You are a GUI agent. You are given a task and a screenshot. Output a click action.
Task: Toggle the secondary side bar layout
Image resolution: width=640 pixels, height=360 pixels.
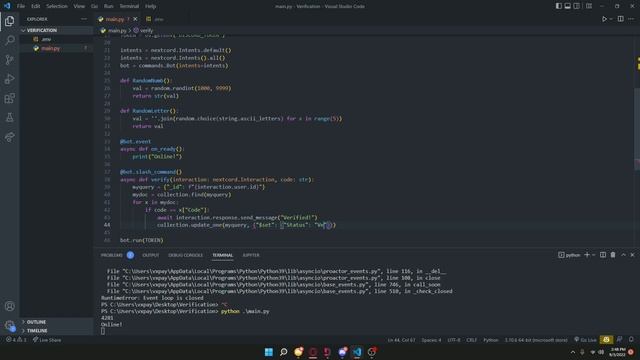click(x=576, y=6)
